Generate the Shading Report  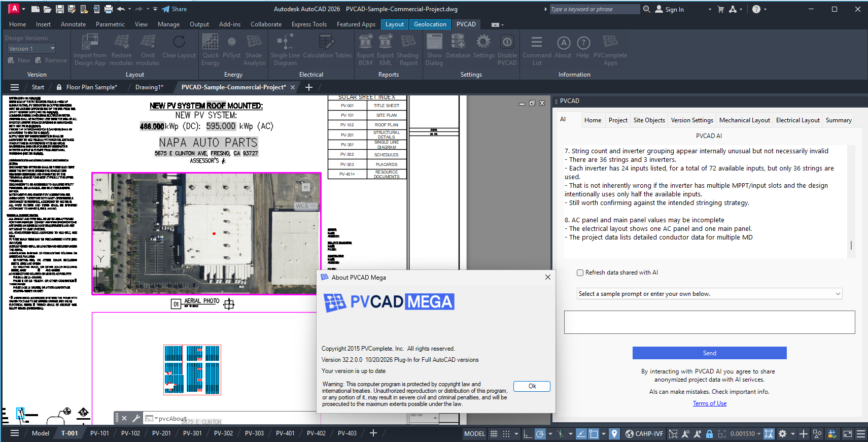(x=408, y=49)
